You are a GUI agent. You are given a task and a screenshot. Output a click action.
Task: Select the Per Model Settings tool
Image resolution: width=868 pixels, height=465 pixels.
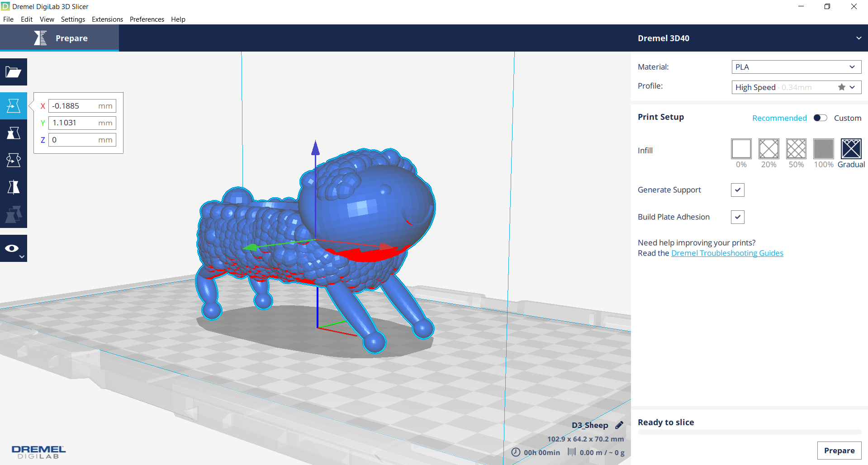point(14,214)
